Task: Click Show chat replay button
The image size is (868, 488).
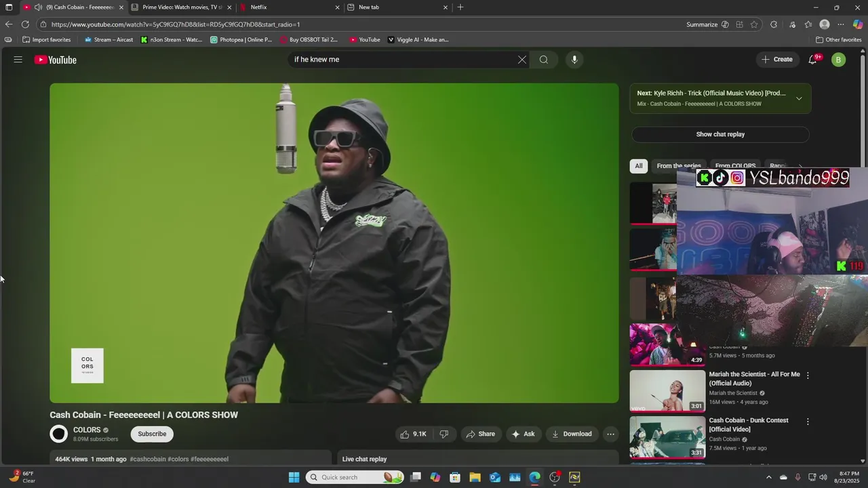Action: pos(720,134)
